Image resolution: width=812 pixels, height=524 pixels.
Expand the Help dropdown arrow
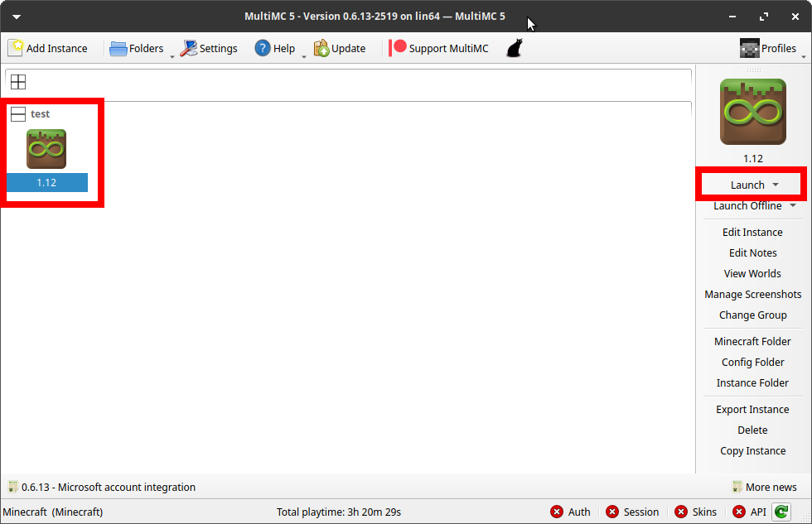[x=304, y=55]
